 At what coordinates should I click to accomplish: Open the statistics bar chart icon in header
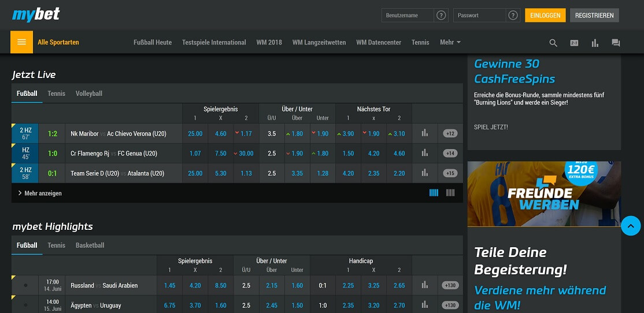click(x=595, y=43)
